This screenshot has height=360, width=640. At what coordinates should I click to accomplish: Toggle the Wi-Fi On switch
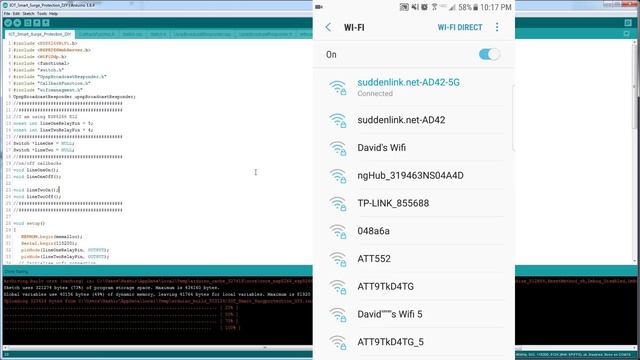(x=489, y=54)
